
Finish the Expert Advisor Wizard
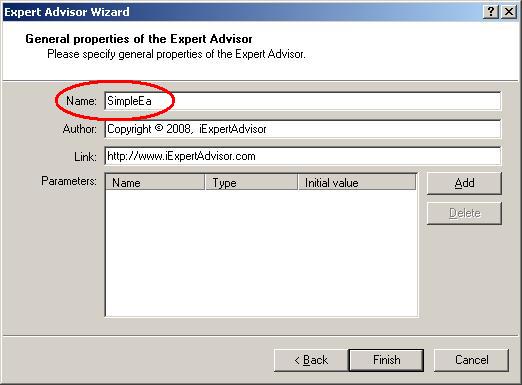(386, 360)
